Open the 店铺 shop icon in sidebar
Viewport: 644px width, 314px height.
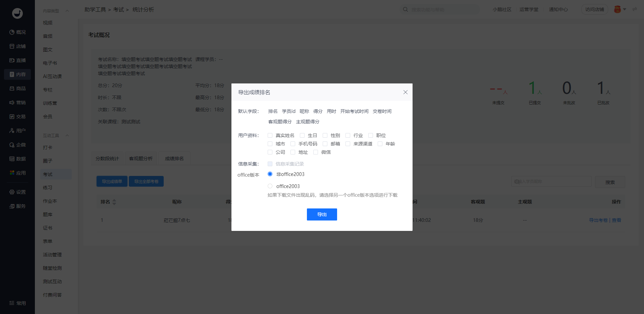tap(12, 46)
